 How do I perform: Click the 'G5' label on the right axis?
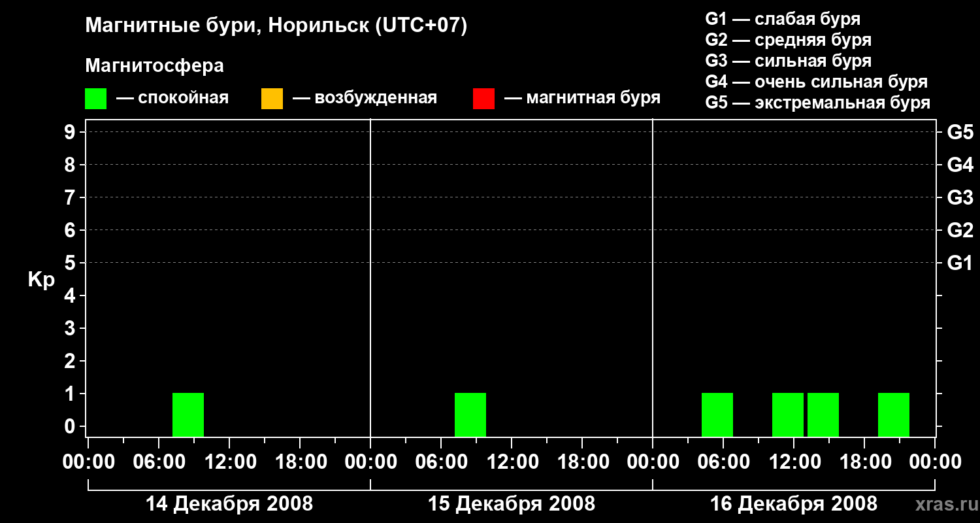[x=960, y=132]
